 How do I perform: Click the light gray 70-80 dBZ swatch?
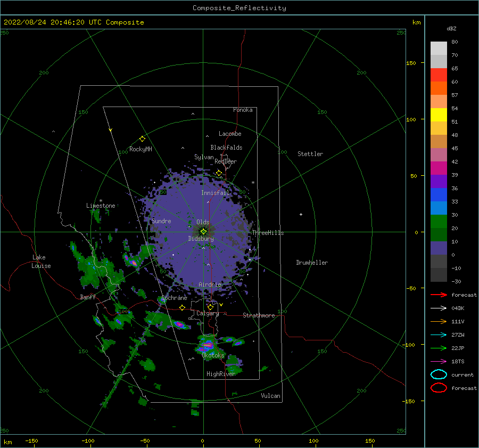(439, 48)
